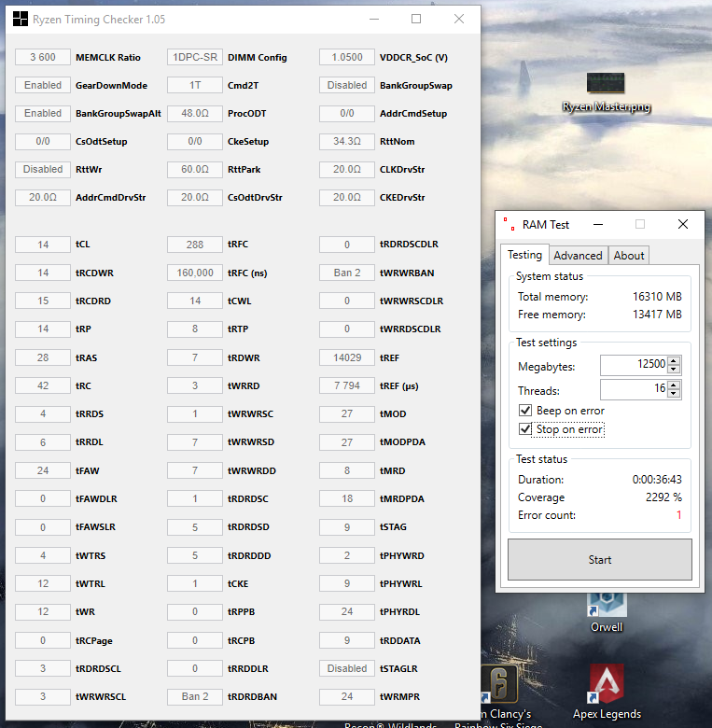Click the tSTAGLR Disabled field
712x728 pixels.
pos(347,668)
